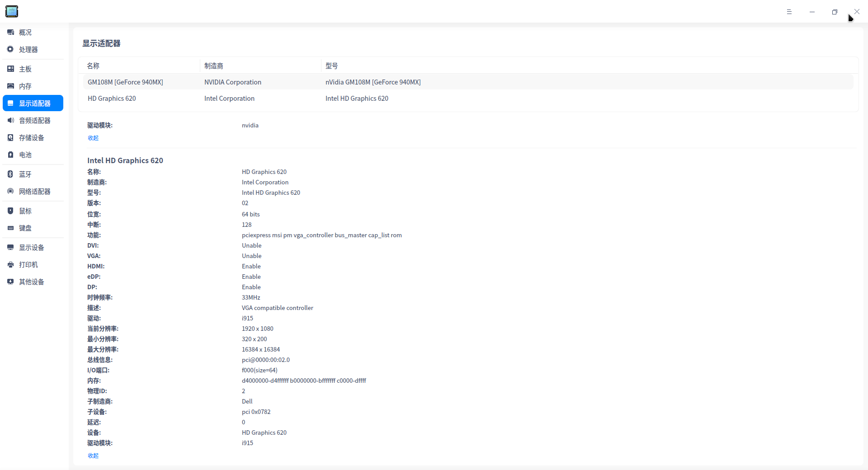The width and height of the screenshot is (868, 470).
Task: Select the GM108M [GeForce 940MX] table row name
Action: pos(125,82)
